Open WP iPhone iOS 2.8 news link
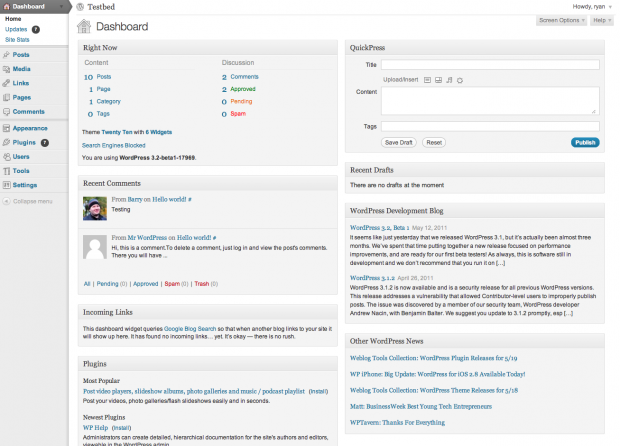Screen dimensions: 620x446 point(437,374)
